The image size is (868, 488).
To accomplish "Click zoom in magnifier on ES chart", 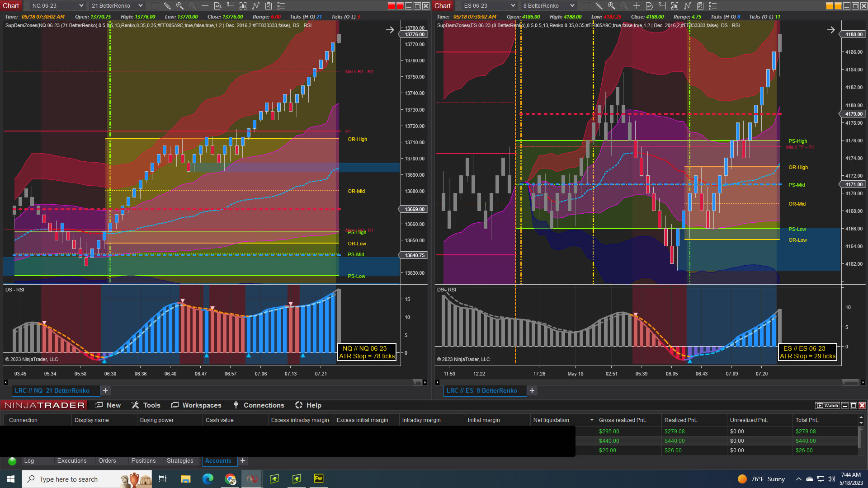I will 612,6.
